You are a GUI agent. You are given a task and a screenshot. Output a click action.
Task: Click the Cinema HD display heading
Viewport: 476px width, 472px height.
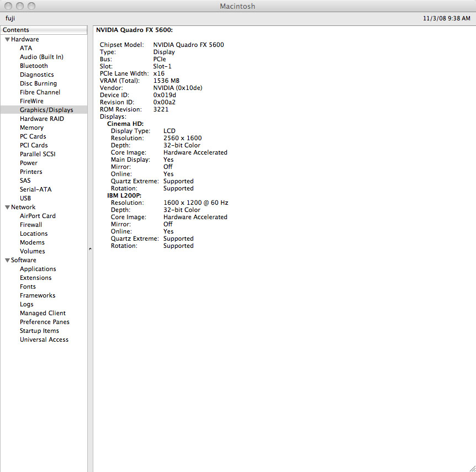[x=125, y=124]
